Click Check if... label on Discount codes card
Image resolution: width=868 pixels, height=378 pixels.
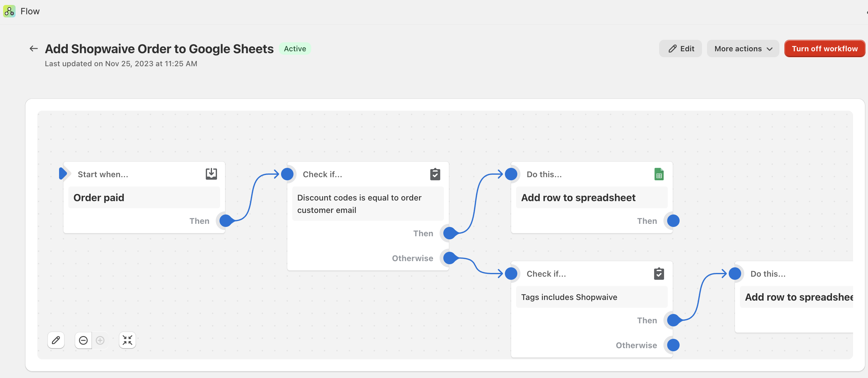coord(322,174)
